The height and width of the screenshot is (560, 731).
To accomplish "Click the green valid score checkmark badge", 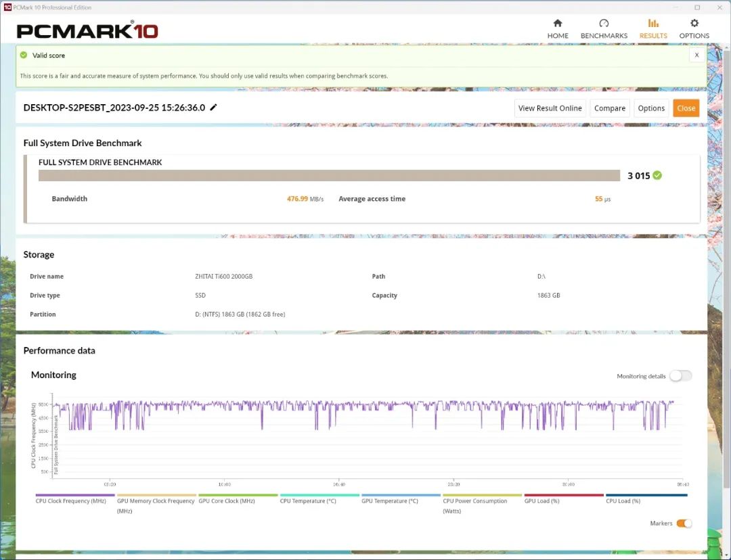I will (25, 55).
